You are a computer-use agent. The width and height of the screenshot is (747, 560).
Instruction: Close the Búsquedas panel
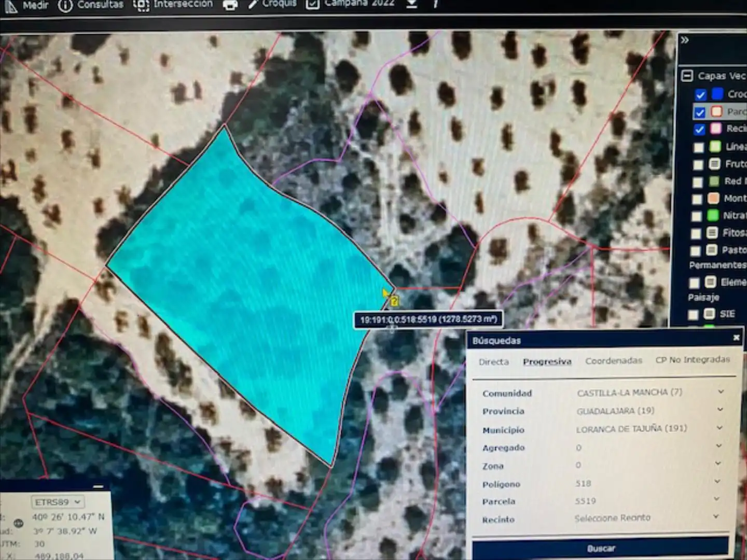point(736,338)
